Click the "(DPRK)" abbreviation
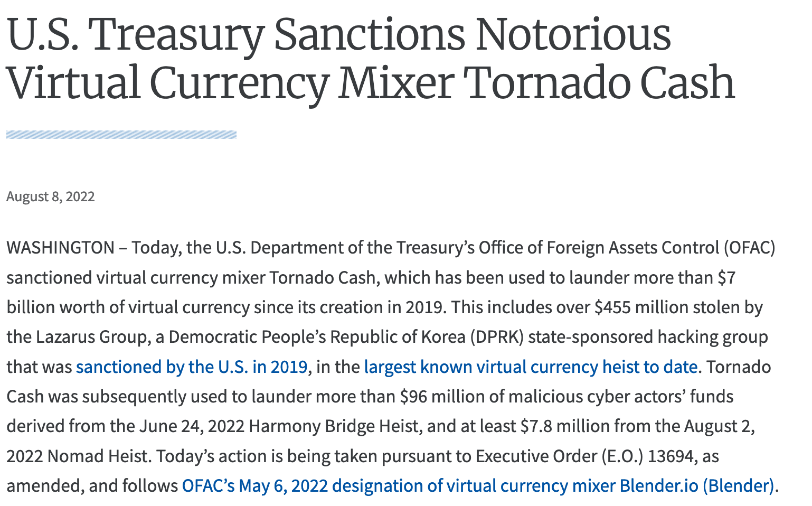The height and width of the screenshot is (506, 812). pos(497,337)
